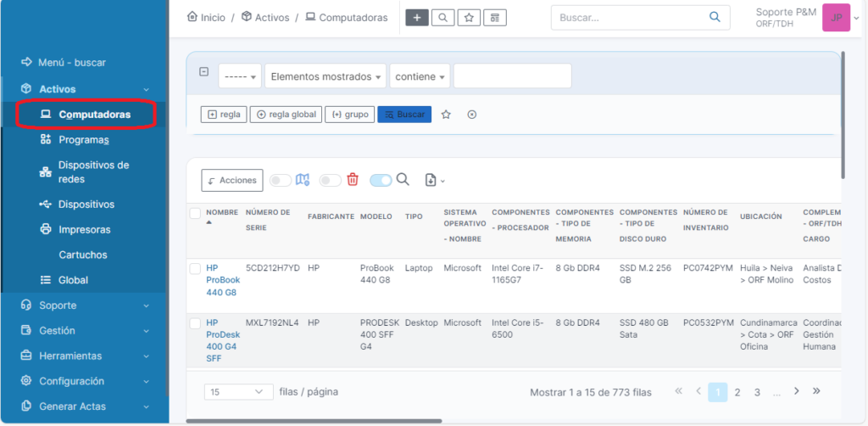
Task: Click the plus icon to add a computer
Action: (417, 18)
